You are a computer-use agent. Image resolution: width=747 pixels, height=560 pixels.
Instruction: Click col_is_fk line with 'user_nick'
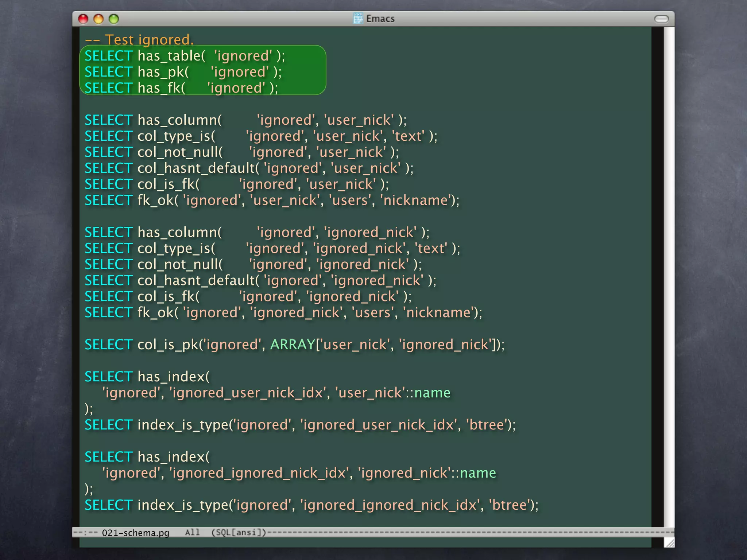click(x=237, y=184)
